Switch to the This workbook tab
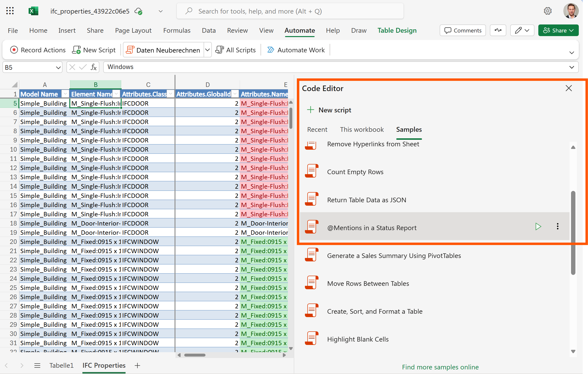This screenshot has width=588, height=374. coord(362,130)
